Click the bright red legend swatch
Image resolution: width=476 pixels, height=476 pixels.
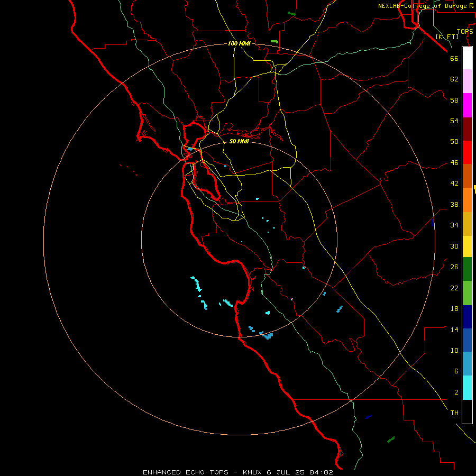pyautogui.click(x=467, y=152)
